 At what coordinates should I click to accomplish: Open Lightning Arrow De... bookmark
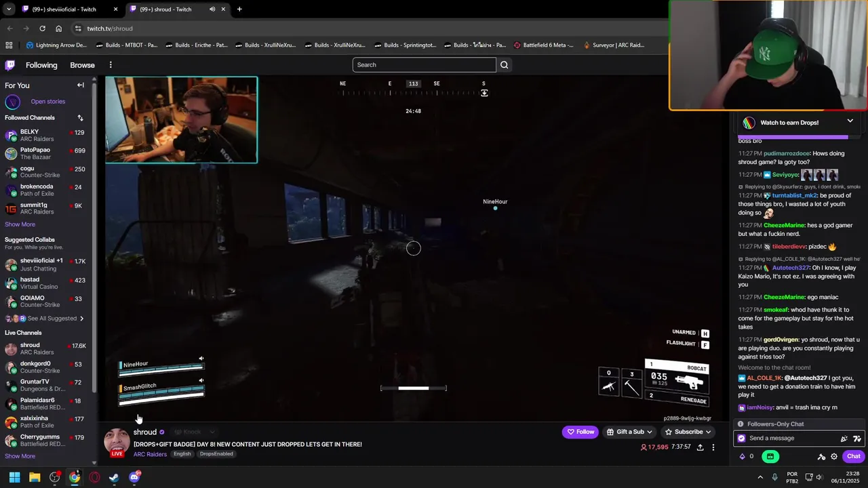(x=56, y=45)
